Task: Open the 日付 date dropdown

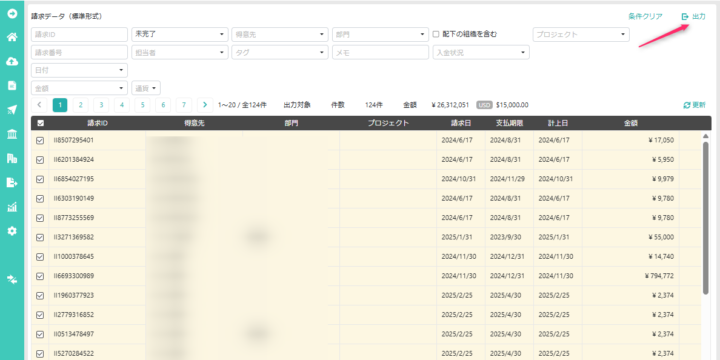Action: (x=79, y=70)
